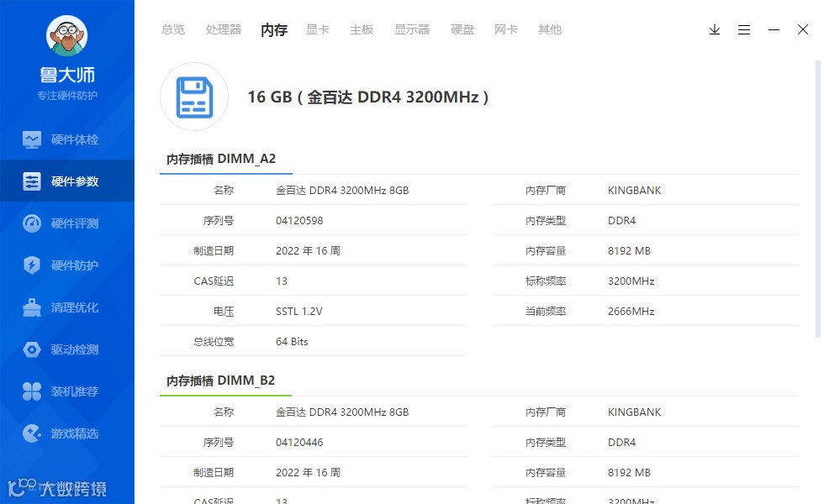Open 硬件评测 gauge icon

pyautogui.click(x=32, y=223)
